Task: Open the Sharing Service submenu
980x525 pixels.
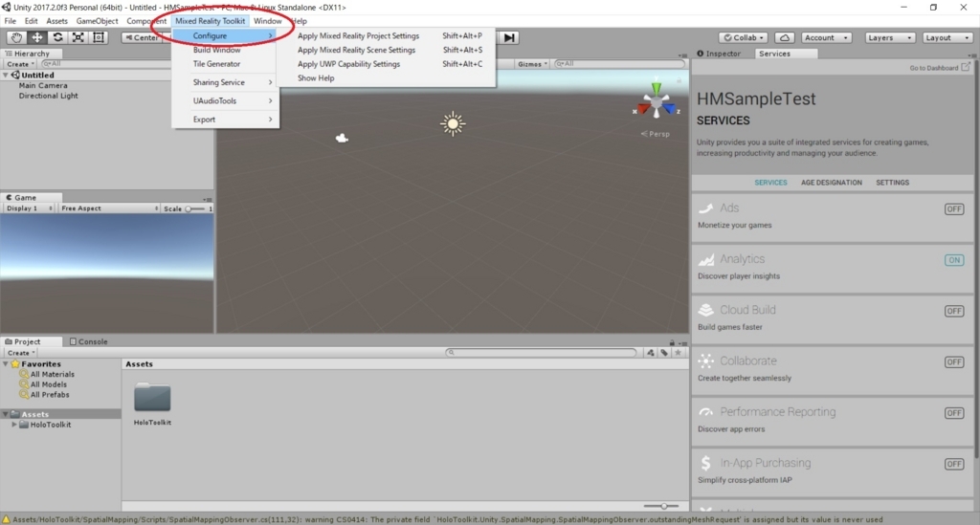Action: pos(225,82)
